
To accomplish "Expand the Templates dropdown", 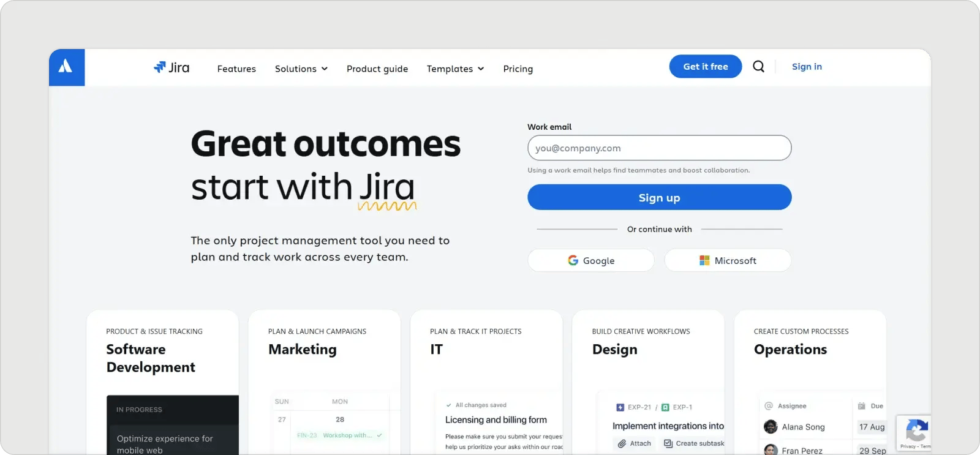I will [455, 69].
